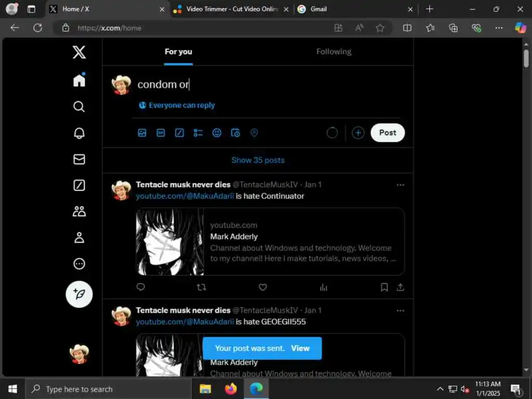Image resolution: width=532 pixels, height=399 pixels.
Task: Open a new browser tab
Action: point(430,9)
